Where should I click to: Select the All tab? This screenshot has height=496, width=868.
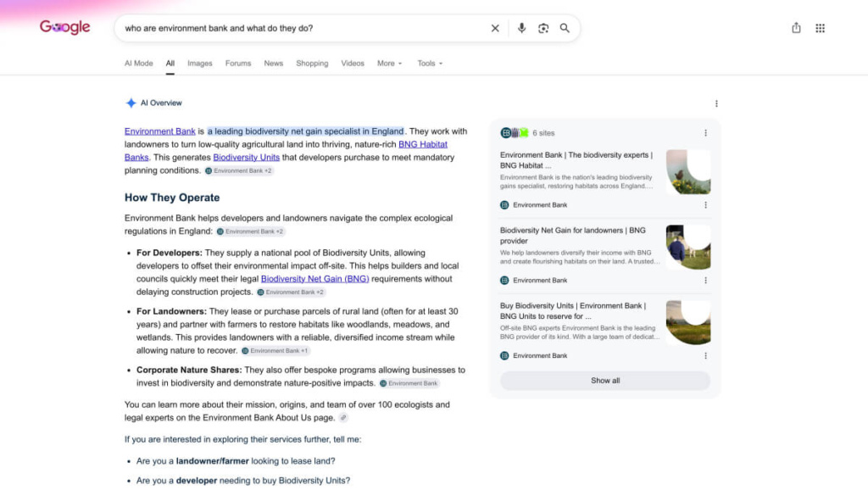point(170,63)
